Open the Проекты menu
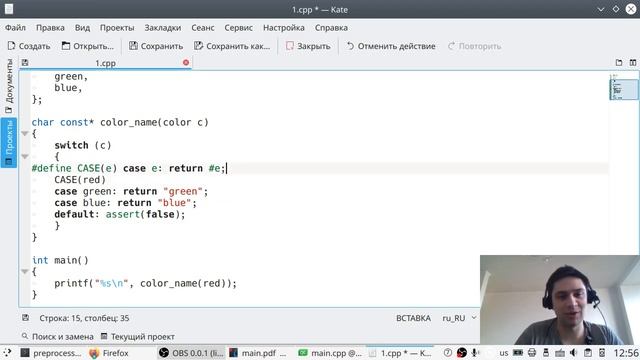The height and width of the screenshot is (360, 640). click(117, 28)
